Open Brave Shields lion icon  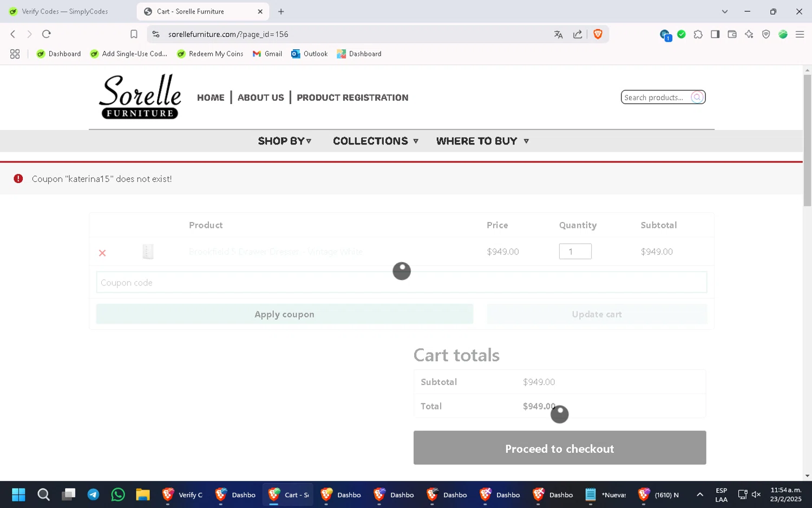click(x=598, y=34)
